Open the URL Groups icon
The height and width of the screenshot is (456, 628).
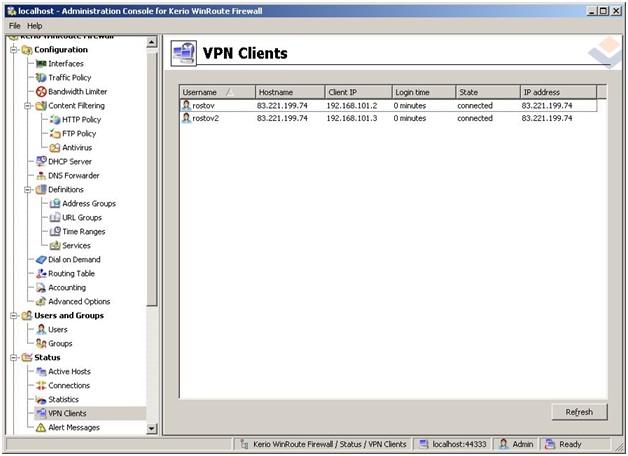coord(55,217)
